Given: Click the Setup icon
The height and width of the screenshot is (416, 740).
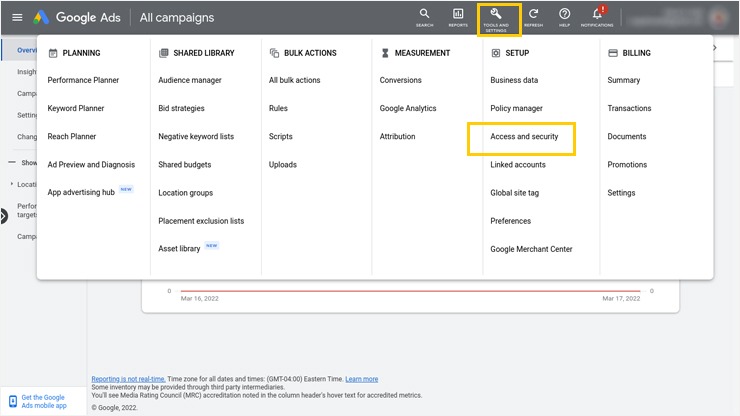Looking at the screenshot, I should 496,53.
